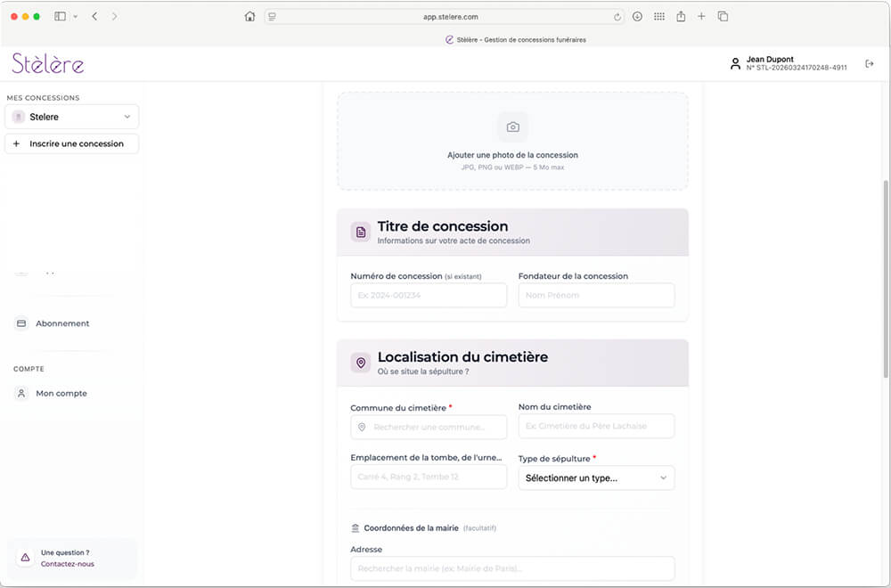Screen dimensions: 891x588
Task: Click the Coordonnées de la mairie label
Action: pos(411,528)
